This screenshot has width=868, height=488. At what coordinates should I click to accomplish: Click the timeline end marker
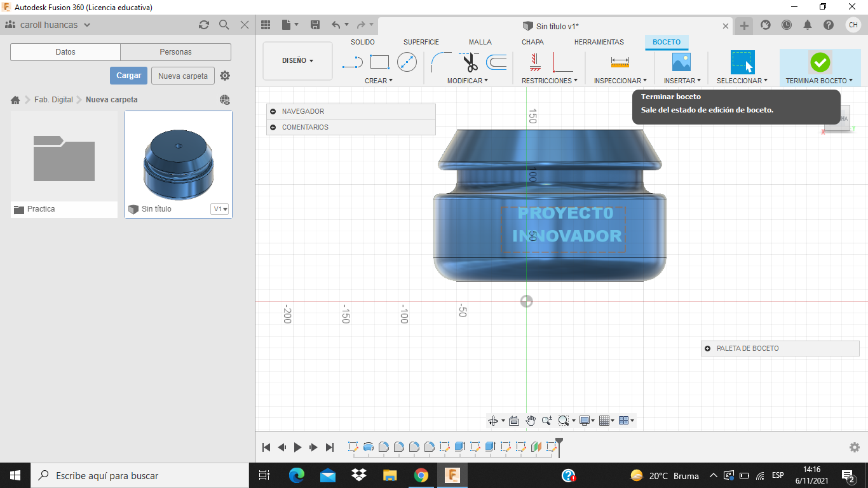coord(559,447)
